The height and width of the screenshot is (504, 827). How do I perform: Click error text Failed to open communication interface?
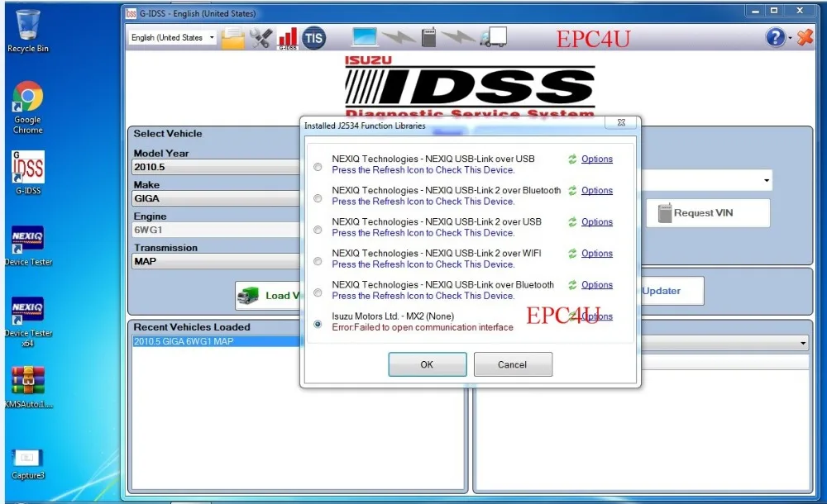[423, 327]
